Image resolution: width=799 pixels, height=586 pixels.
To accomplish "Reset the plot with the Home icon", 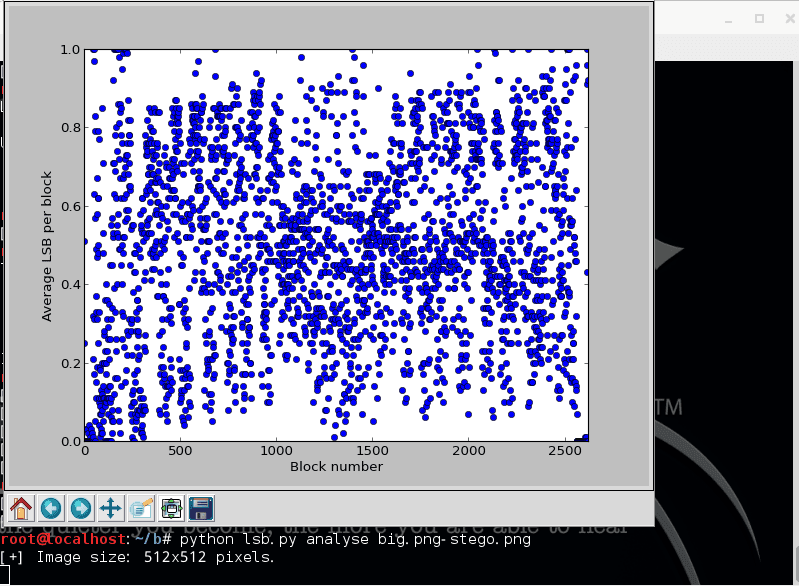I will pyautogui.click(x=21, y=508).
